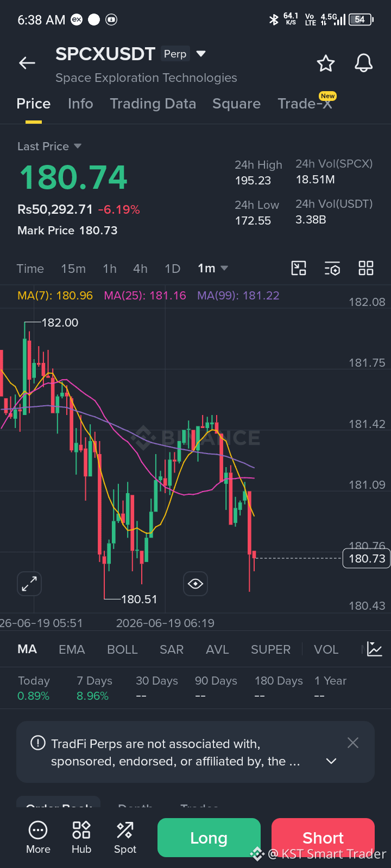Add SPCXUSDT to favorites with star
This screenshot has width=391, height=868.
coord(326,63)
